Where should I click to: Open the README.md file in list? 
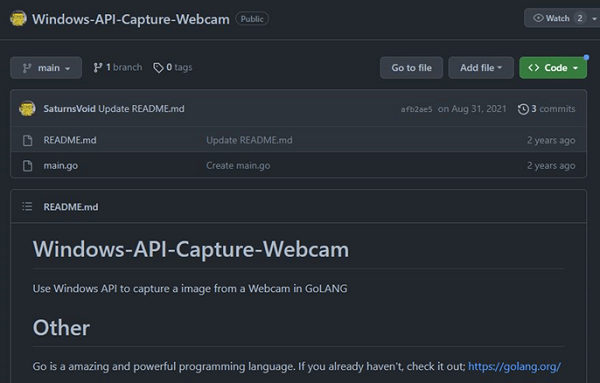(x=70, y=140)
